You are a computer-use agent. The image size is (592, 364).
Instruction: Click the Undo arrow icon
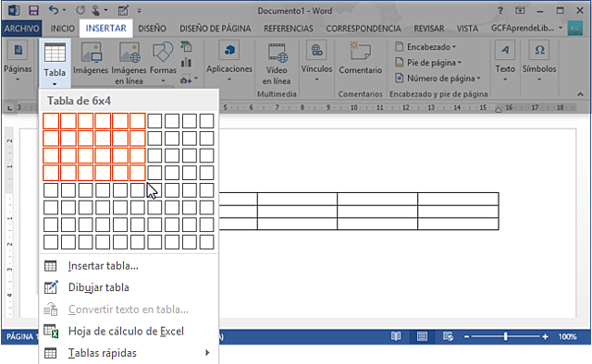tap(53, 10)
